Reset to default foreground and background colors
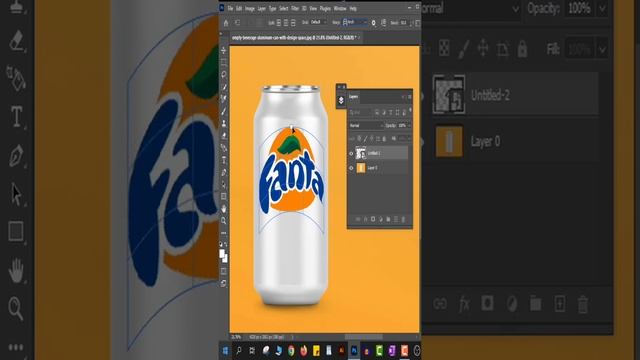The height and width of the screenshot is (360, 640). pos(221,244)
